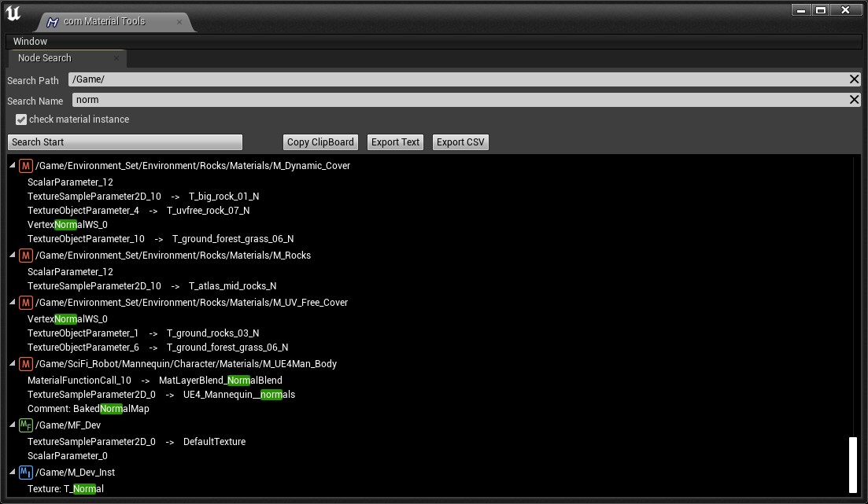Screen dimensions: 868x504
Task: Click the M_Rocks material icon
Action: click(x=26, y=256)
